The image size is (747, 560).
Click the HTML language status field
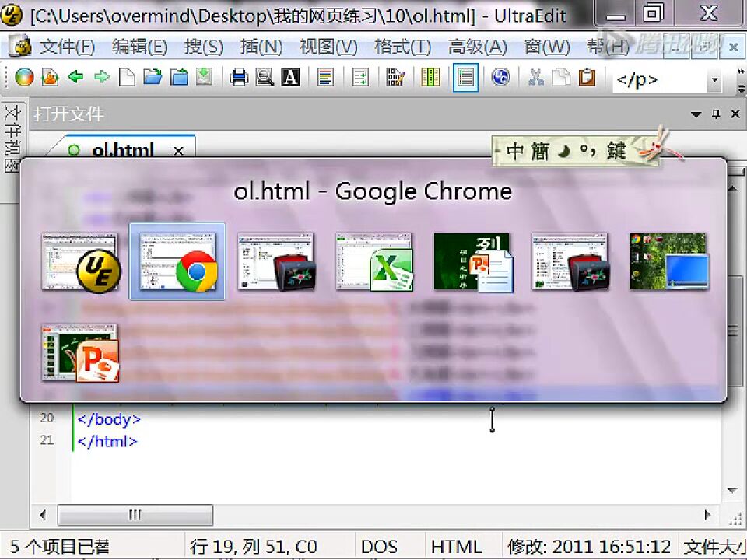[457, 547]
